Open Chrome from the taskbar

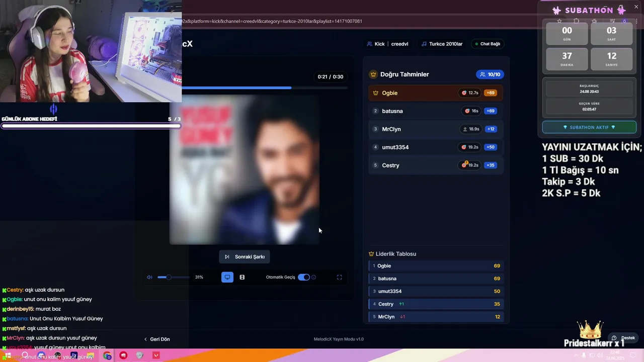click(107, 355)
